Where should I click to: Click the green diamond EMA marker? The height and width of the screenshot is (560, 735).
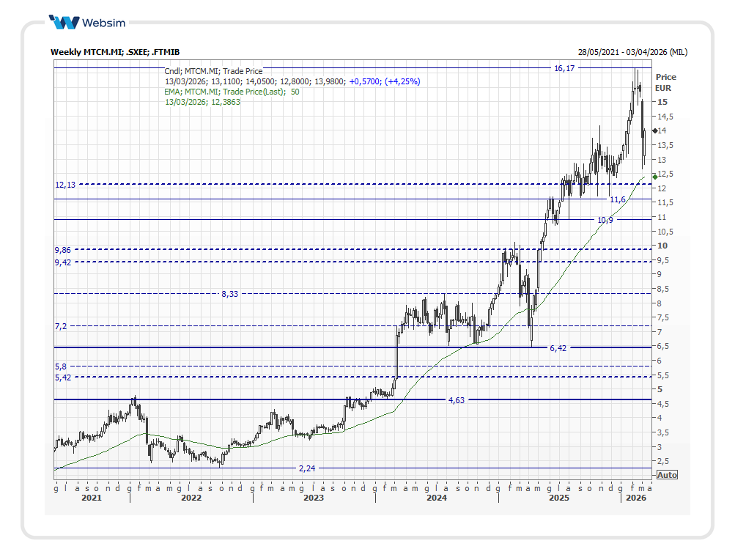pyautogui.click(x=654, y=177)
